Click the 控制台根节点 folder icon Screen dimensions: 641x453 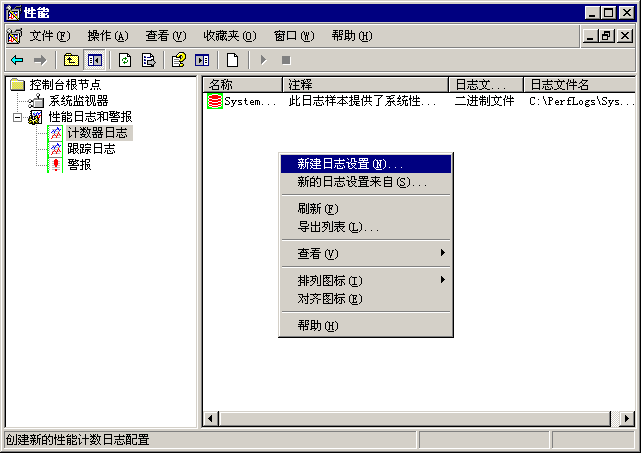18,85
